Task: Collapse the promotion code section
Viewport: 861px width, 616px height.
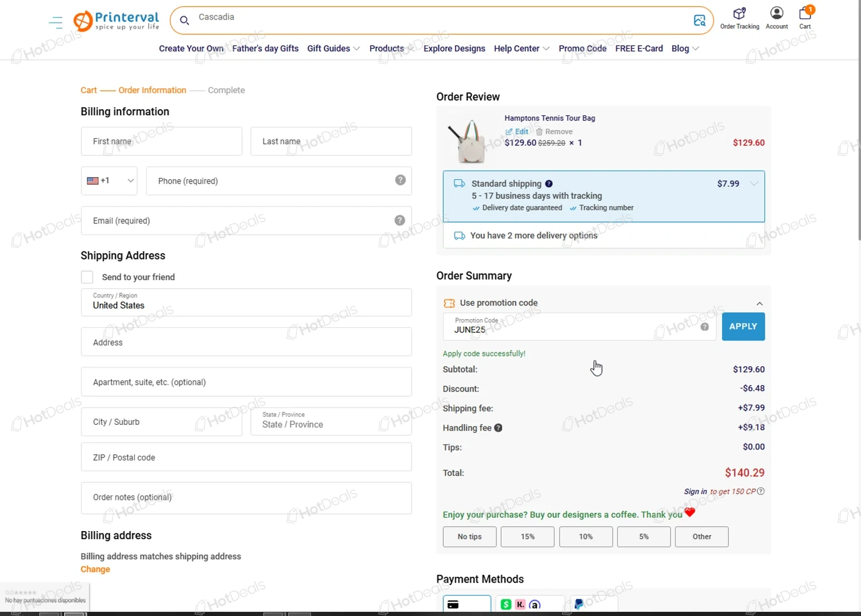Action: [x=759, y=303]
